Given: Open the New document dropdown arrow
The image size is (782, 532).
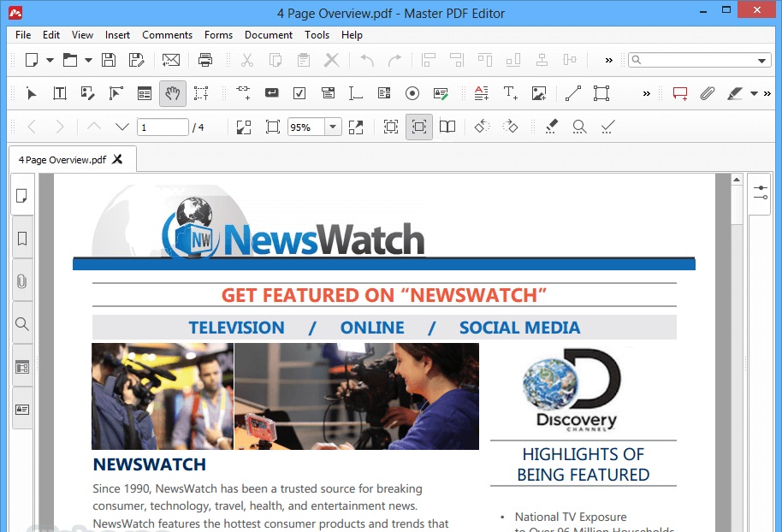Looking at the screenshot, I should pyautogui.click(x=50, y=61).
